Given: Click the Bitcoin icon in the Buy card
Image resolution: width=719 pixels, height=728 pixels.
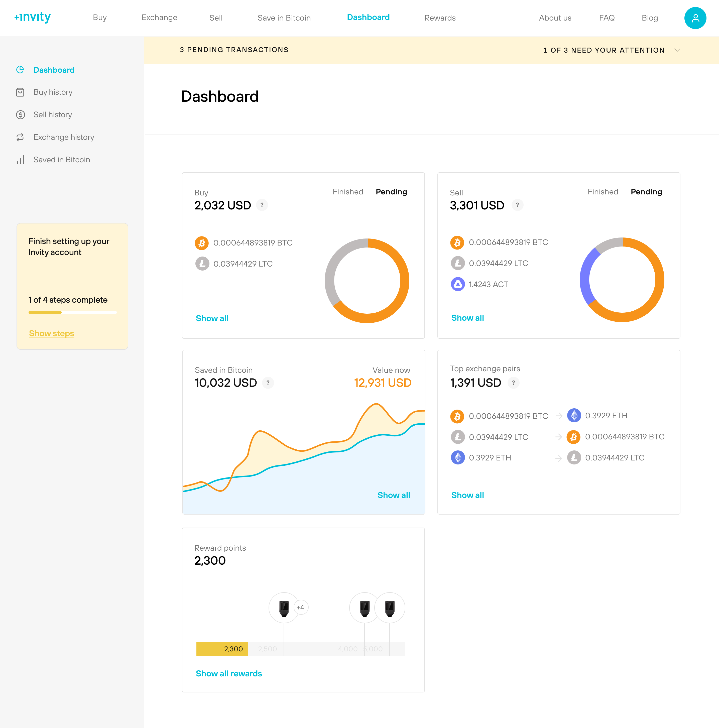Looking at the screenshot, I should tap(202, 243).
